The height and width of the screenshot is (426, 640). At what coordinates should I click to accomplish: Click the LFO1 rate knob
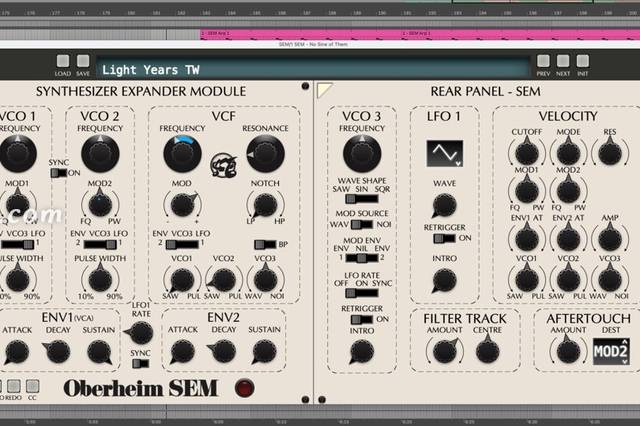140,333
